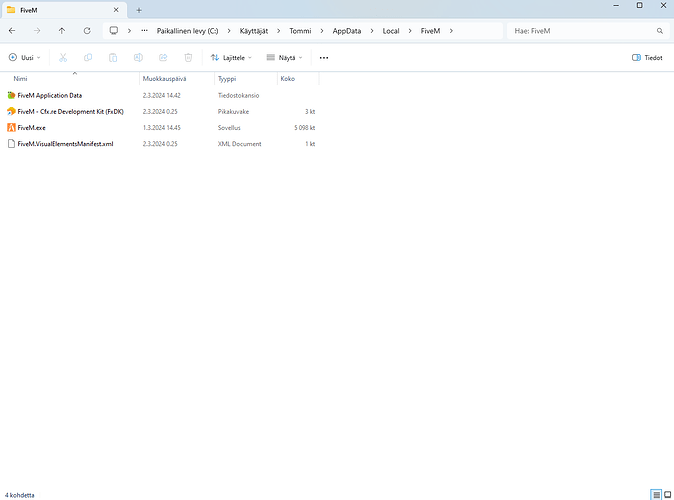
Task: Sort by Koko column header
Action: point(288,79)
